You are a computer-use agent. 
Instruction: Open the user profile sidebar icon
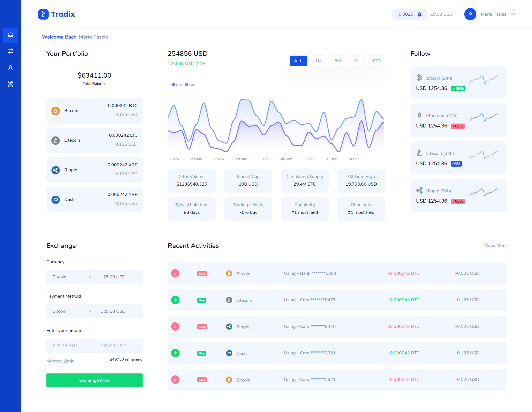[11, 68]
